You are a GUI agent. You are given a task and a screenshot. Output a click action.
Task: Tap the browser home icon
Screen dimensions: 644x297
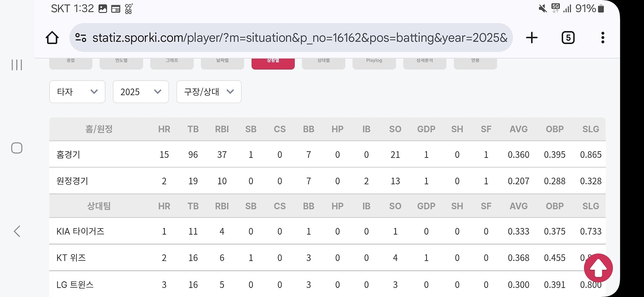(52, 38)
